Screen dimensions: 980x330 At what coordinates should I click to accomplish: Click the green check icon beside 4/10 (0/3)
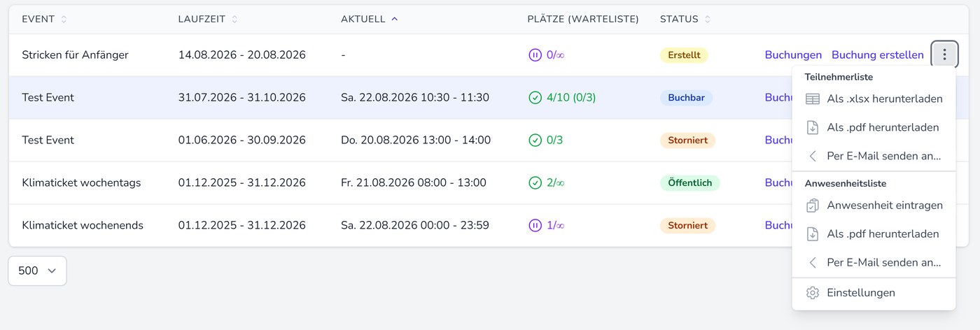click(x=535, y=97)
